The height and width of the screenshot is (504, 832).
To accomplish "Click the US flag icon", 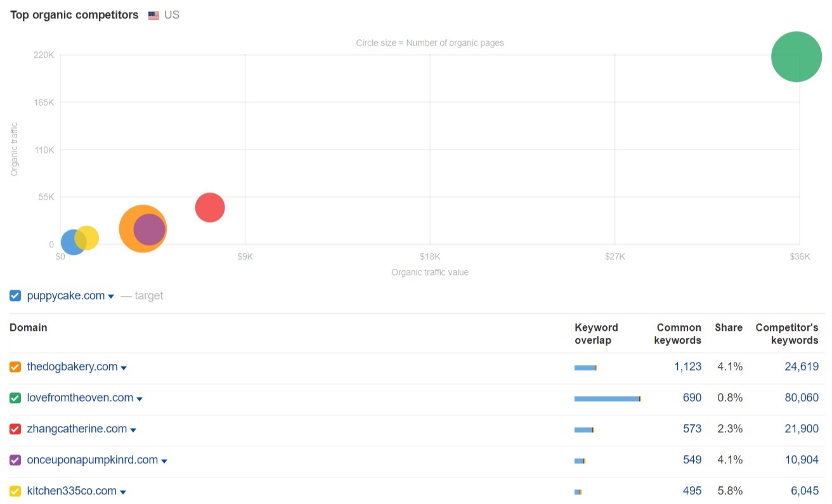I will click(x=153, y=16).
